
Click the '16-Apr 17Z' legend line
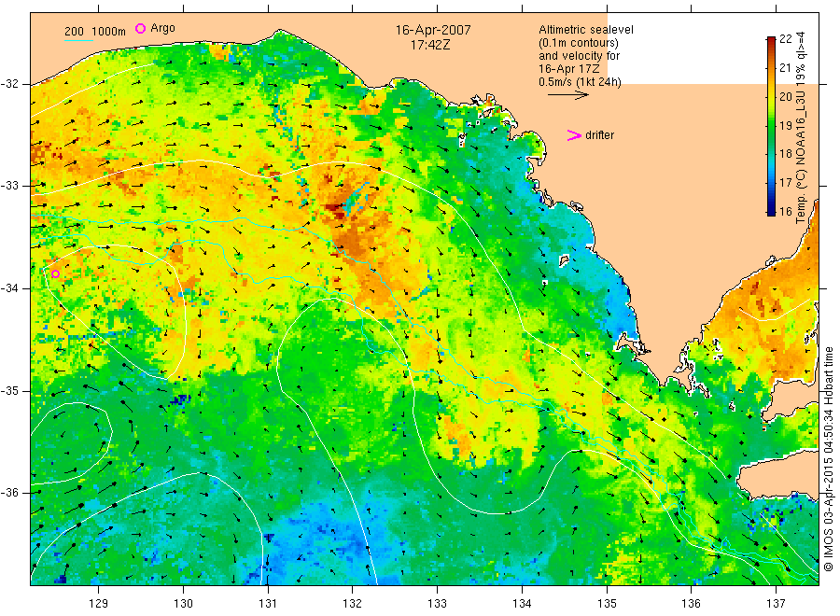(569, 68)
